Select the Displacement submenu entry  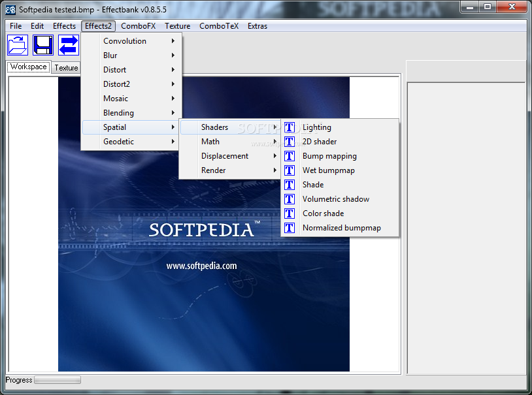tap(230, 156)
